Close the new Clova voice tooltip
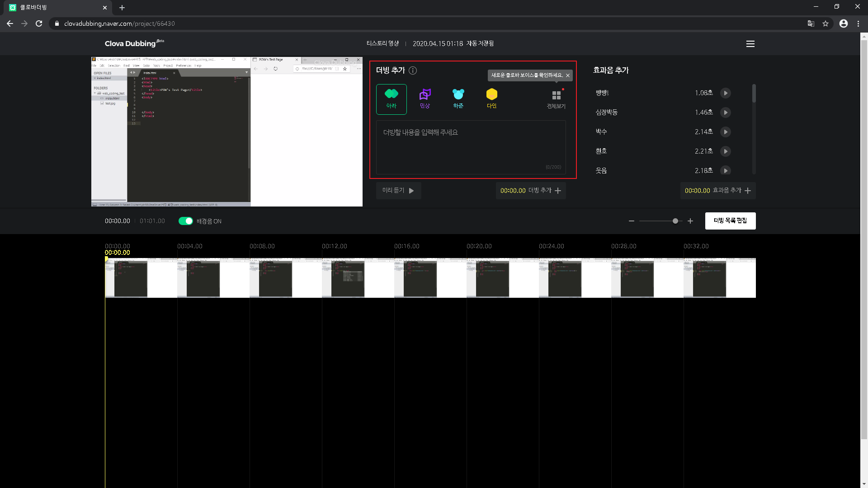Viewport: 868px width, 488px height. click(568, 75)
